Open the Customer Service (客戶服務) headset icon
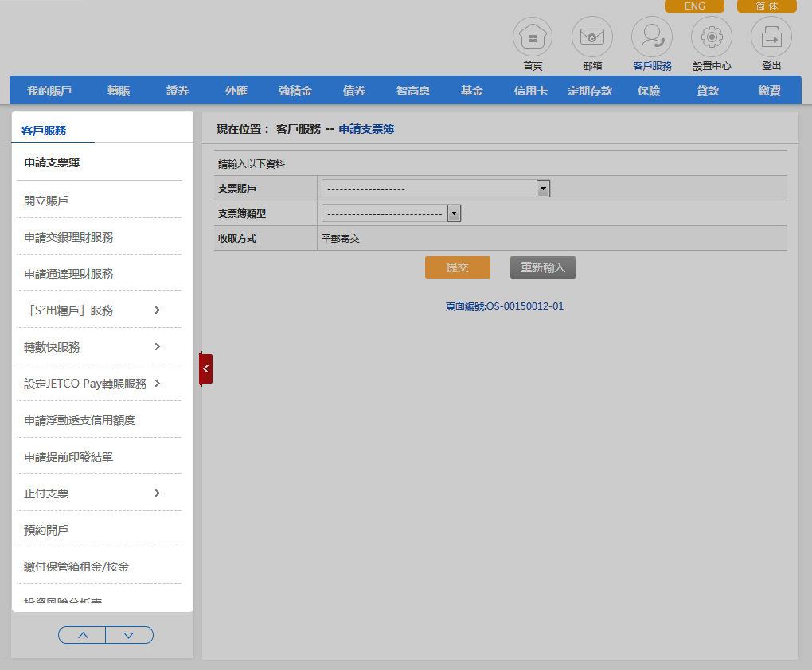Screen dimensions: 812x670 652,37
